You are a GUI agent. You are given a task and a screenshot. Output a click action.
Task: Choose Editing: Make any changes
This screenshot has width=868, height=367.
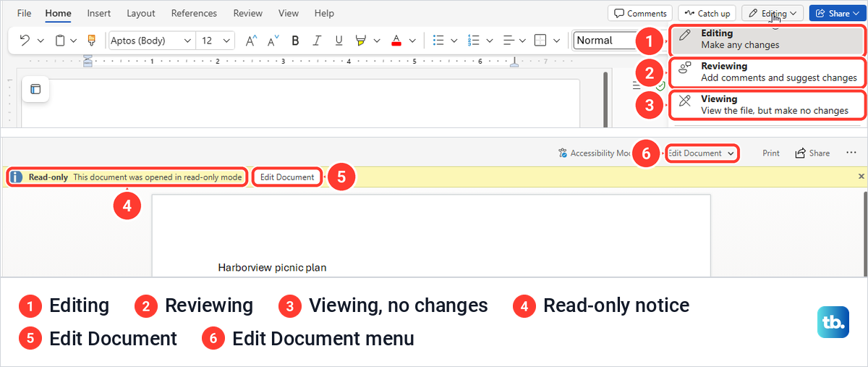[x=768, y=39]
